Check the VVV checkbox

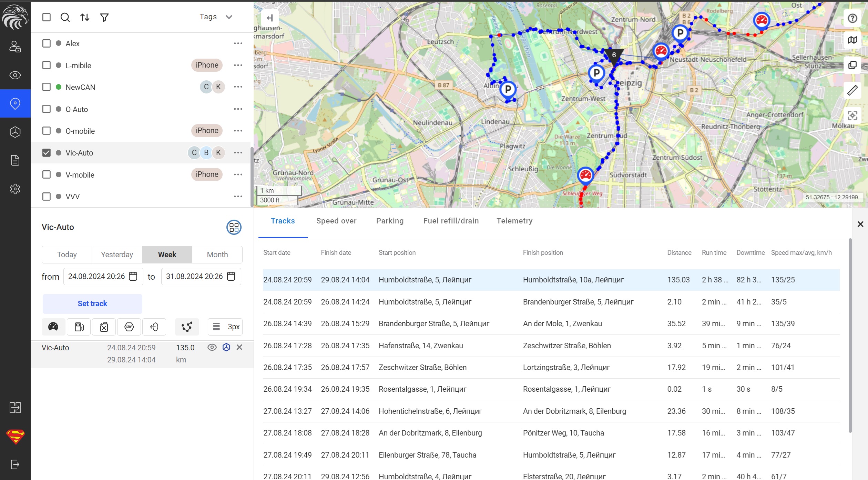(x=47, y=196)
